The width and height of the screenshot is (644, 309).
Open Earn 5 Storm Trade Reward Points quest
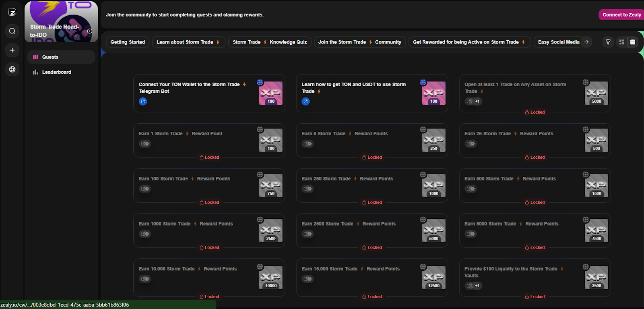tap(345, 134)
